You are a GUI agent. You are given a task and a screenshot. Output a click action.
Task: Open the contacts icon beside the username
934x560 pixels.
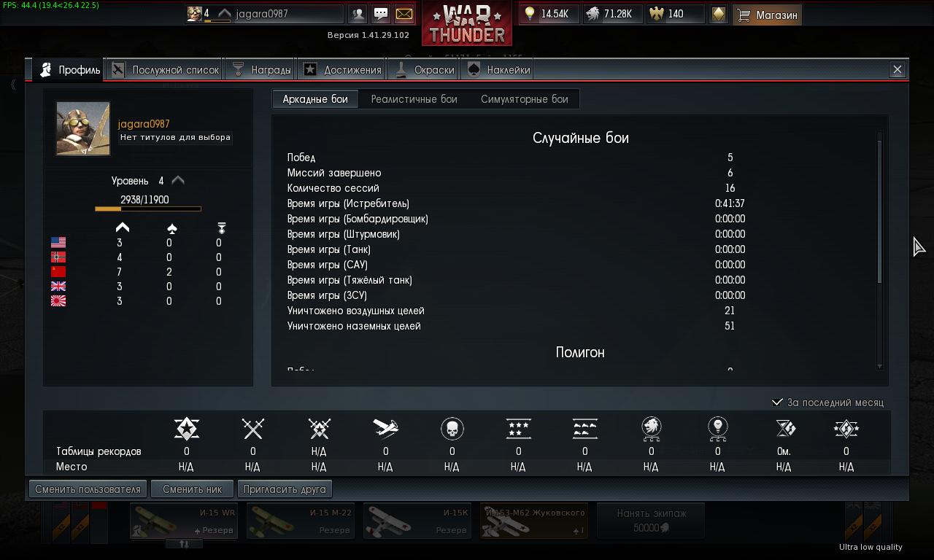click(x=358, y=14)
